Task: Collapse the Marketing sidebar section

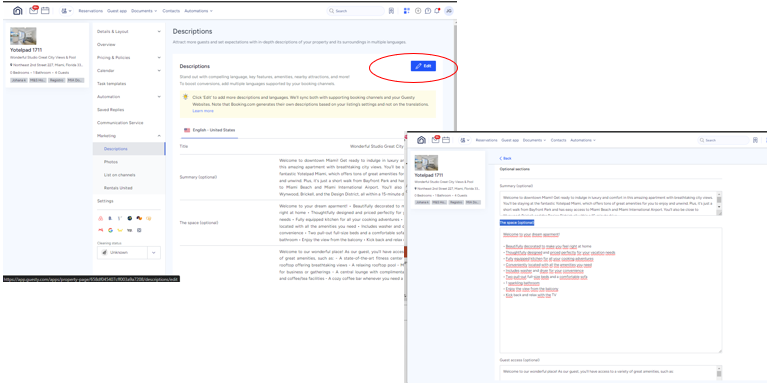Action: pyautogui.click(x=129, y=136)
